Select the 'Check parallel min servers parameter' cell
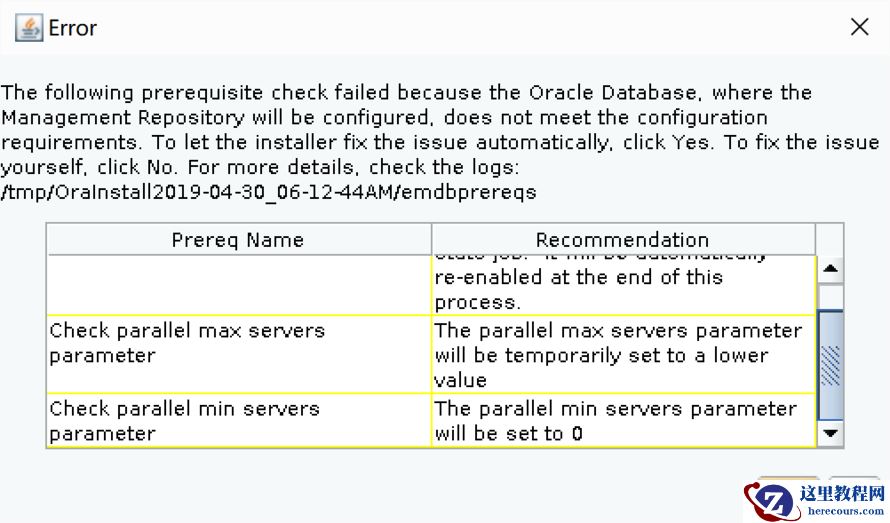 238,421
